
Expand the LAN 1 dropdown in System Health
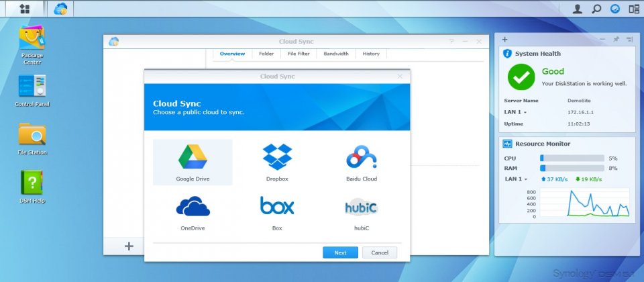(515, 112)
